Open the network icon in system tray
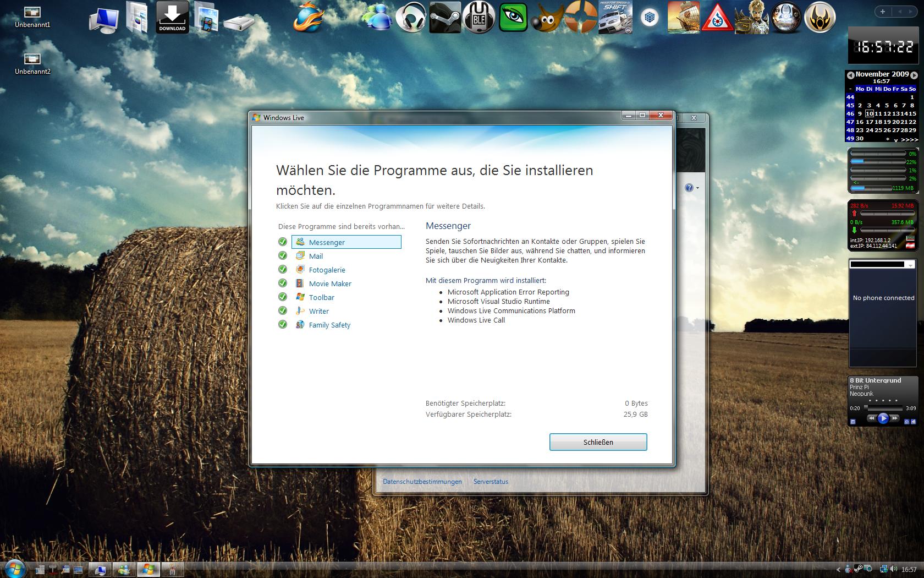 pyautogui.click(x=884, y=568)
